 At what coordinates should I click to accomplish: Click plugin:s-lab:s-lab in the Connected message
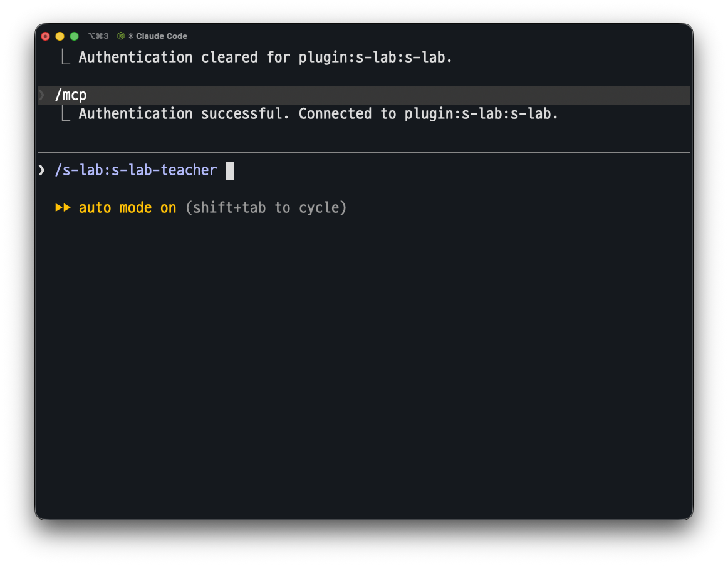[x=481, y=114]
